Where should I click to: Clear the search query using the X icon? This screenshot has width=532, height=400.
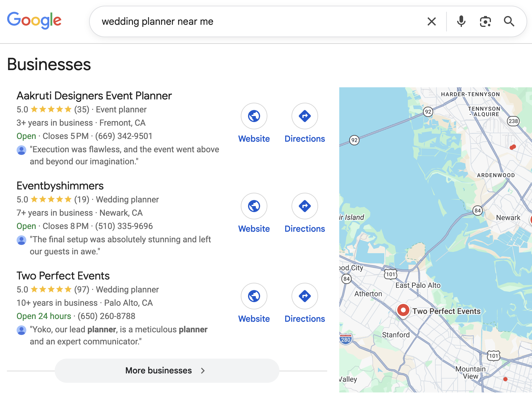pyautogui.click(x=431, y=21)
